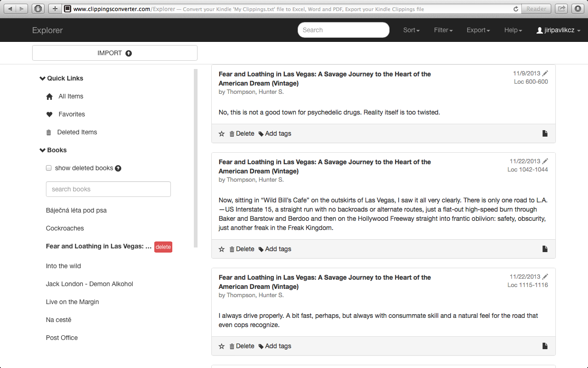The image size is (588, 368).
Task: Reload the page in the address bar
Action: coord(516,9)
